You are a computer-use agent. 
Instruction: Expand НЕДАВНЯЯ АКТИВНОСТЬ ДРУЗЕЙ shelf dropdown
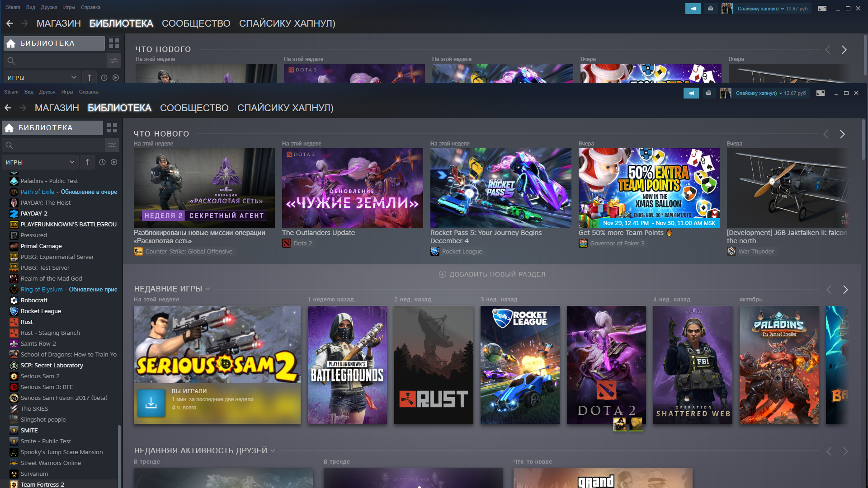[273, 451]
